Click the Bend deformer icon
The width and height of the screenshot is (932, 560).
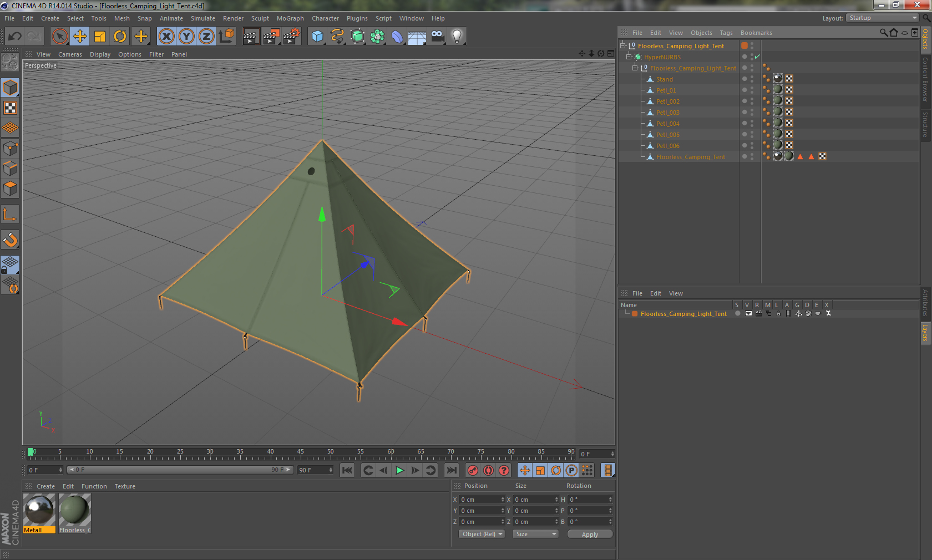(397, 37)
